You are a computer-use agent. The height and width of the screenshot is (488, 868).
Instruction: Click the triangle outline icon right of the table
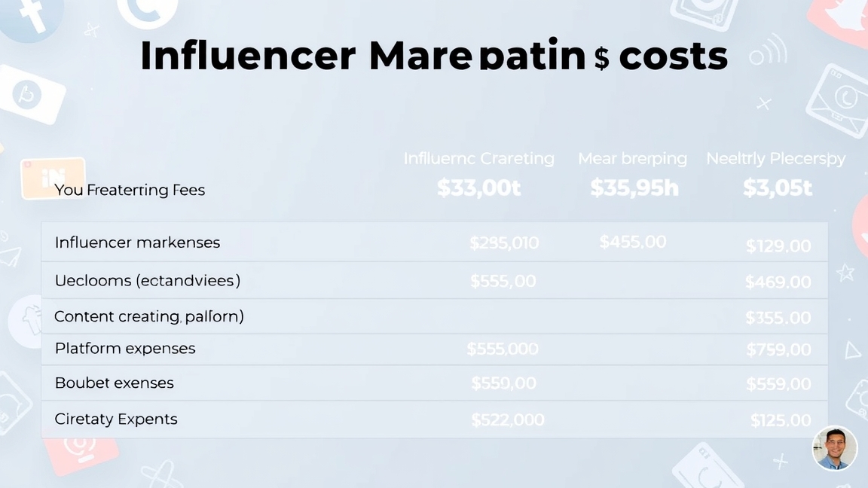[x=852, y=350]
